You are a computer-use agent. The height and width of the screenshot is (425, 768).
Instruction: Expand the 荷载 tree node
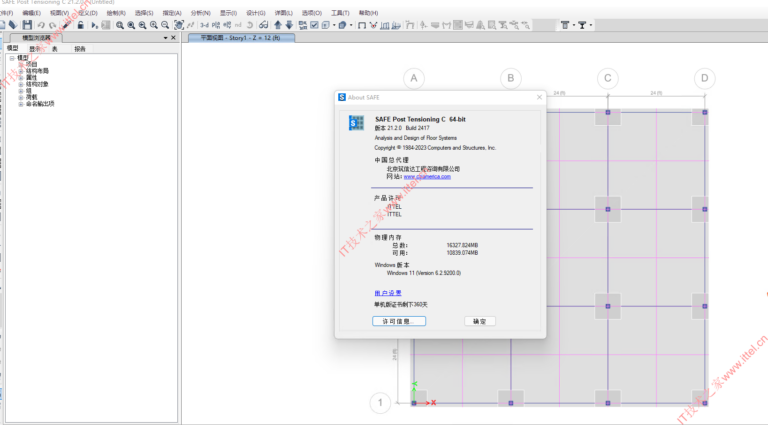tap(19, 96)
